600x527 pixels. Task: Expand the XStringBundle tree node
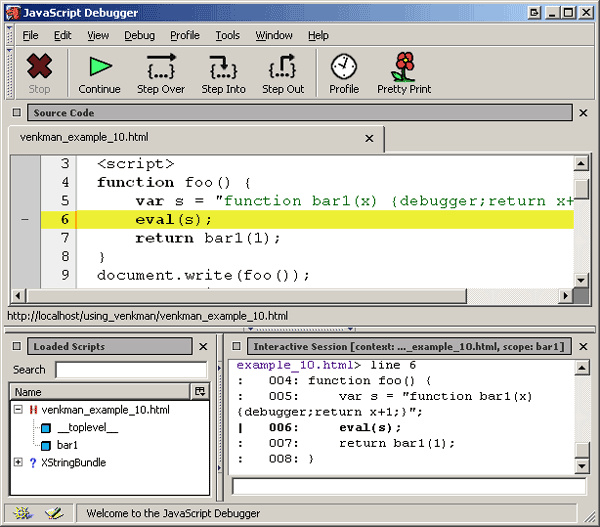coord(18,462)
